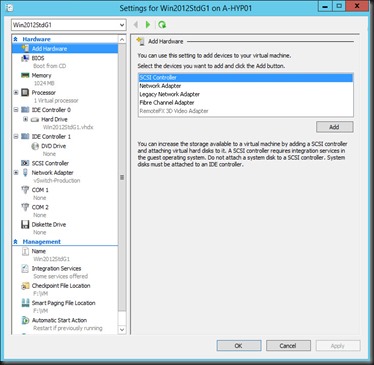This screenshot has height=365, width=374.
Task: Click the Diskette Drive floppy icon
Action: point(25,224)
